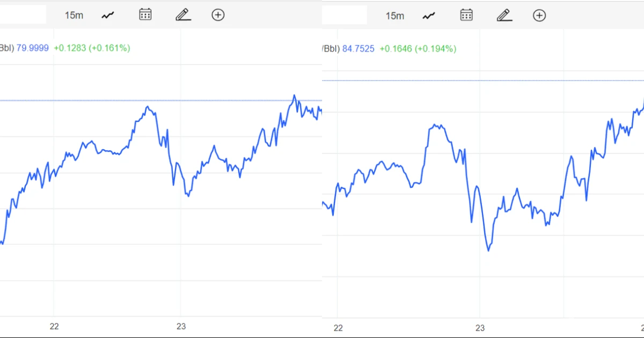Select the price 79.9999 on left chart

click(34, 48)
